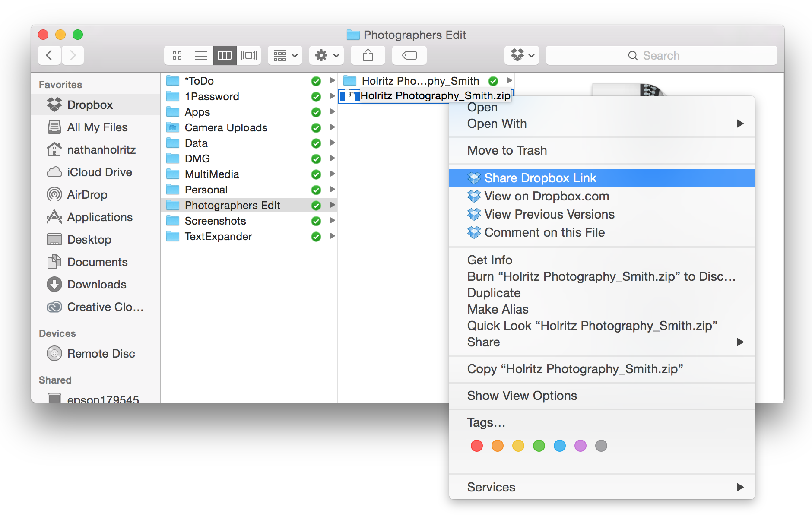Choose Get Info in context menu
Screen dimensions: 812x523
pyautogui.click(x=602, y=260)
